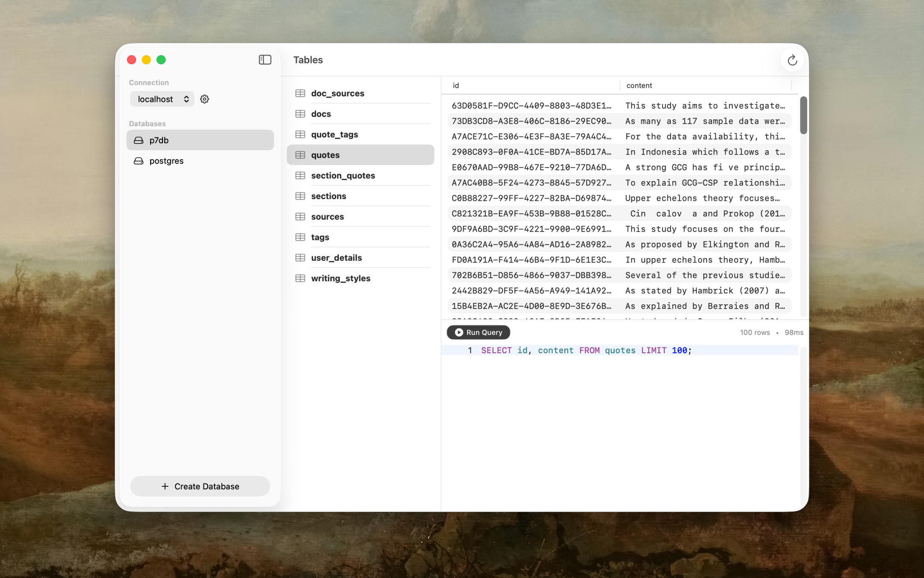
Task: Open the localhost connection dropdown
Action: 162,99
